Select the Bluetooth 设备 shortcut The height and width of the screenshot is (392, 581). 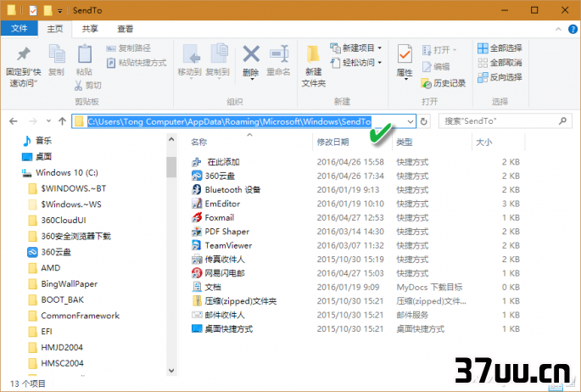[x=226, y=190]
